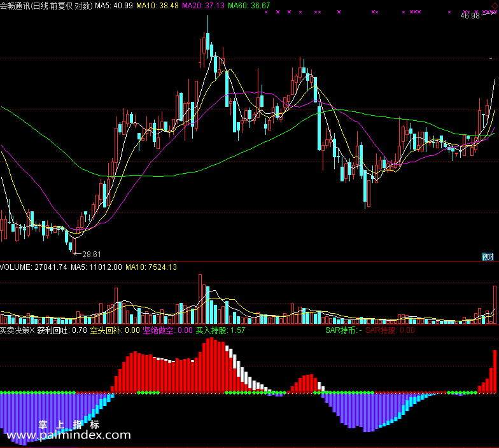Click the 28.61 low price label
The image size is (499, 448).
(92, 255)
